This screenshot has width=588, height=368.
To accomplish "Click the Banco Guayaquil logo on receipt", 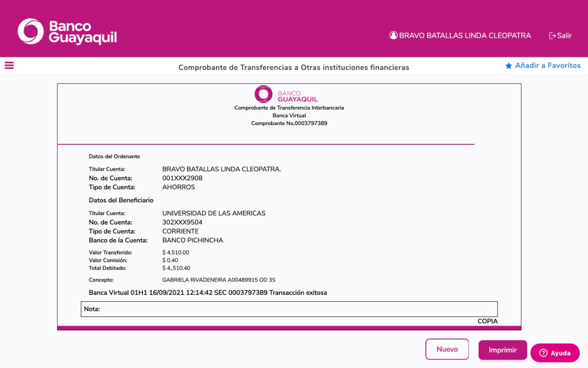I will click(286, 94).
